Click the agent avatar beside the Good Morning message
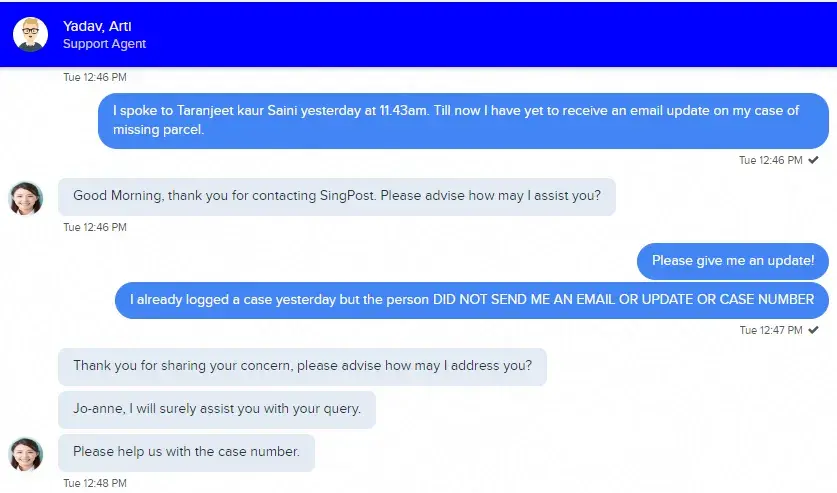 point(26,198)
